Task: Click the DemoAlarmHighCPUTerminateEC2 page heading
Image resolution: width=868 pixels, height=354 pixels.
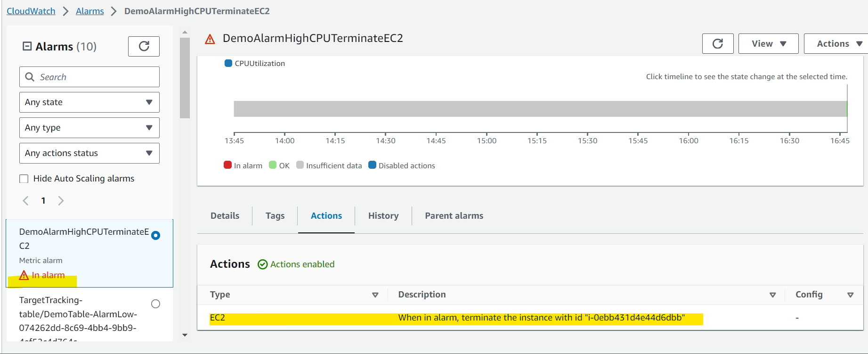Action: click(313, 38)
